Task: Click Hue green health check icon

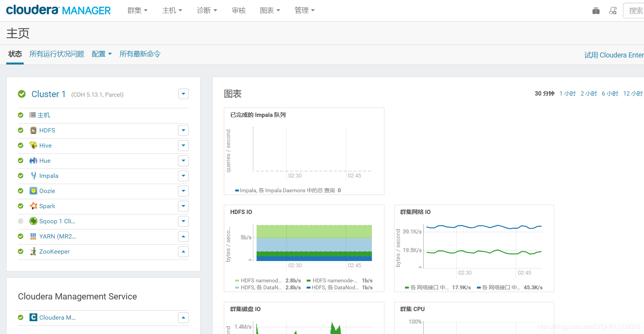Action: pos(21,160)
